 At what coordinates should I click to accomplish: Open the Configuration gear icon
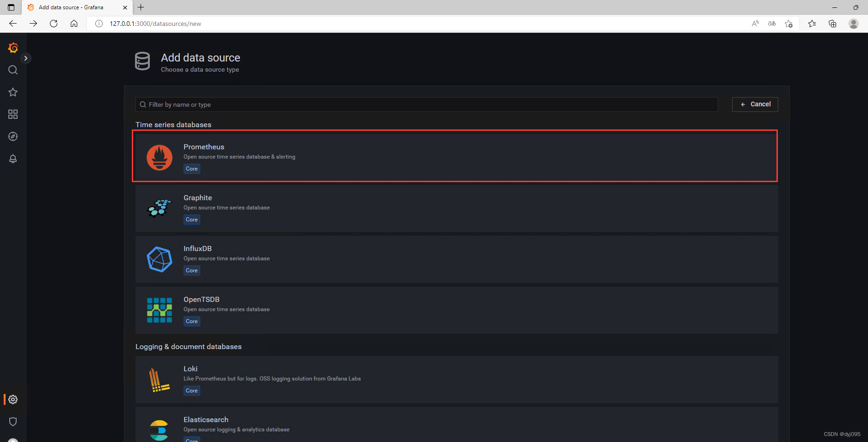[13, 399]
